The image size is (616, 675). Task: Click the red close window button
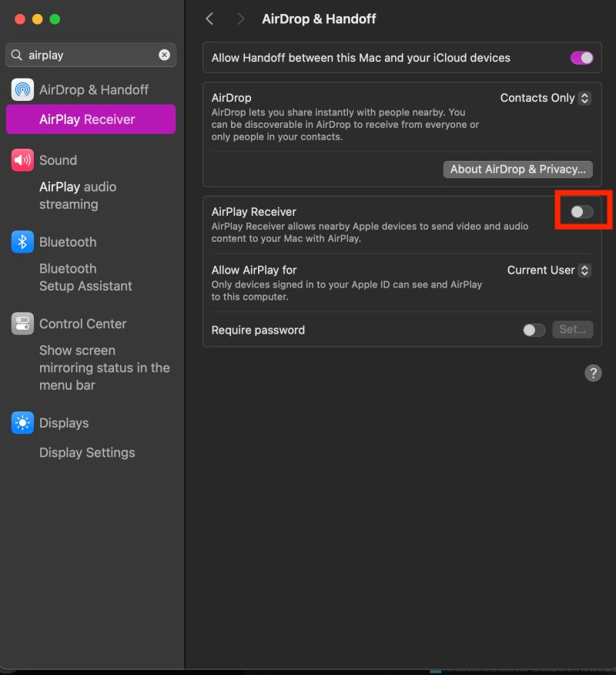click(20, 19)
